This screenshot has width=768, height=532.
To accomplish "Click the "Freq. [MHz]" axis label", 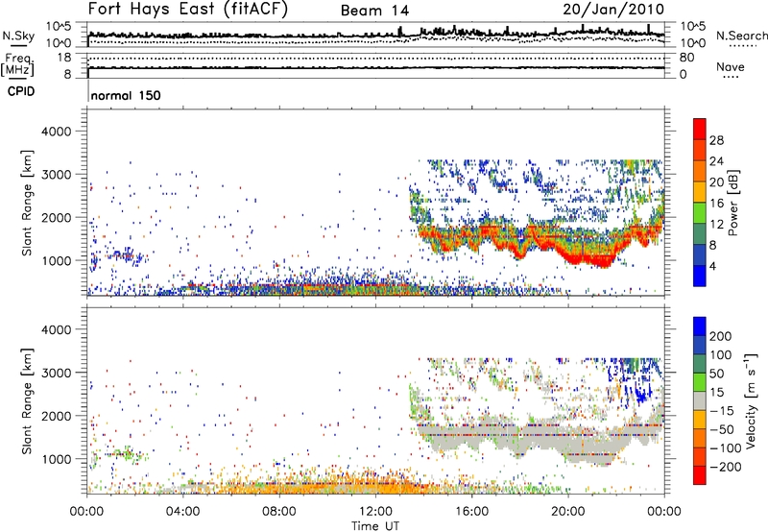I will click(x=18, y=65).
